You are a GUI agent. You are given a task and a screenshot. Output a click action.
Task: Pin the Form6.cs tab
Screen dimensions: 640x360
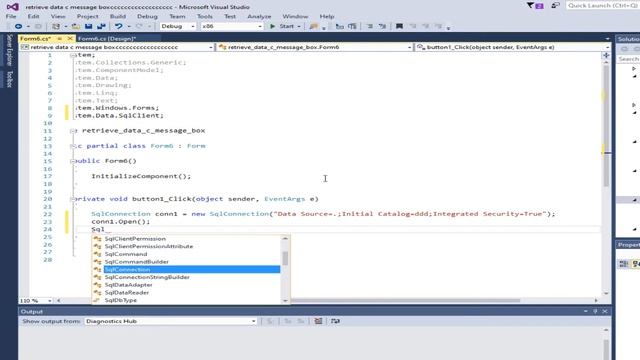(x=60, y=38)
